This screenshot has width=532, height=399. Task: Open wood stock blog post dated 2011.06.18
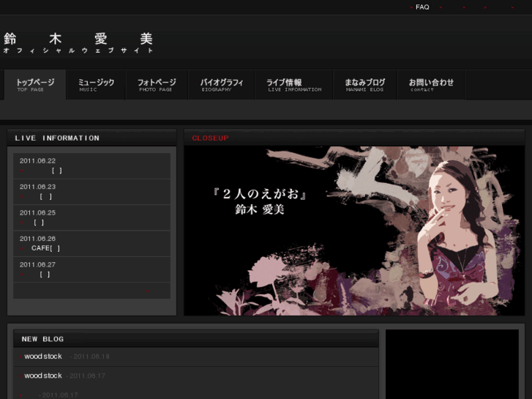43,357
